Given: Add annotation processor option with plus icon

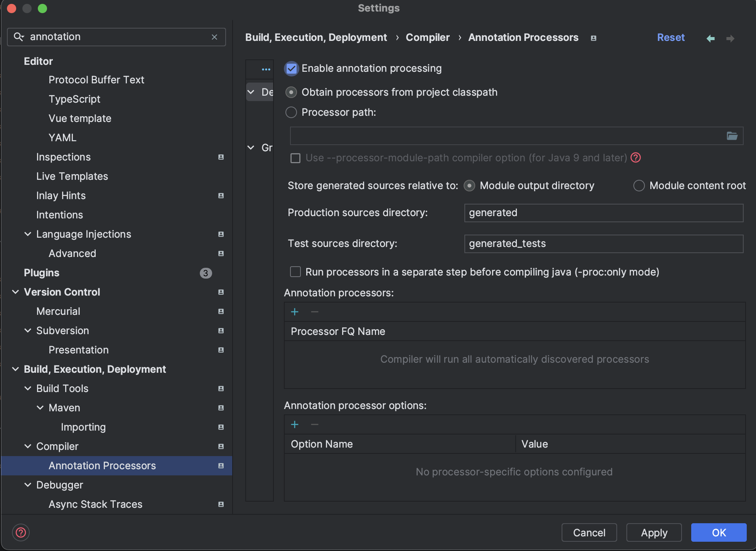Looking at the screenshot, I should pyautogui.click(x=295, y=424).
